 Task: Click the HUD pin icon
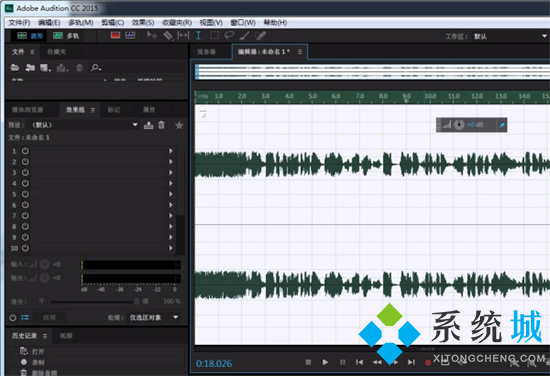point(502,125)
